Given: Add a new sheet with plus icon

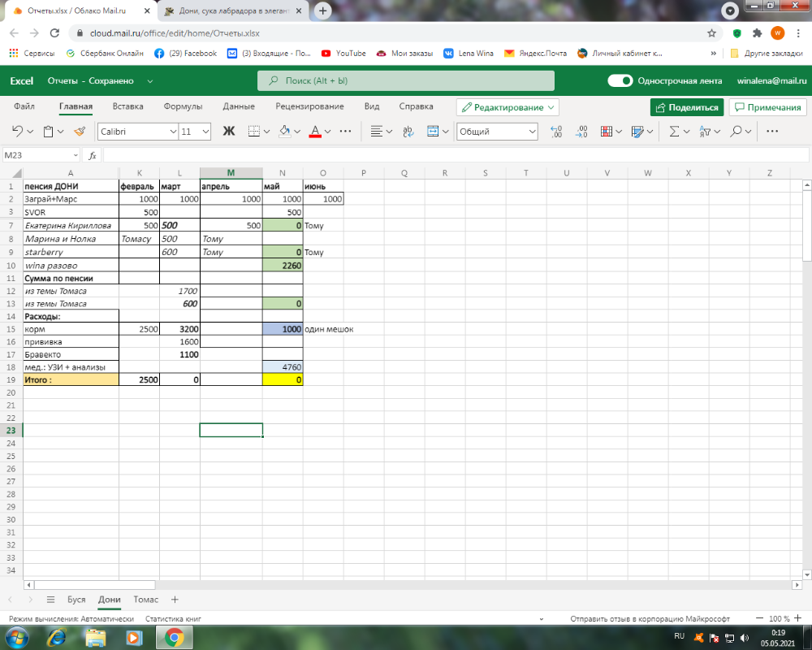Looking at the screenshot, I should point(175,600).
